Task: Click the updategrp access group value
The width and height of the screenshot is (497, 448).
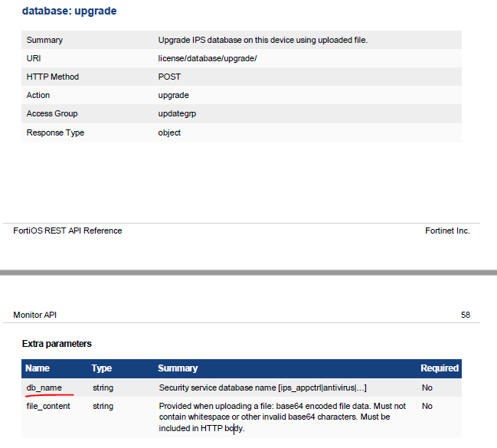Action: [x=177, y=113]
